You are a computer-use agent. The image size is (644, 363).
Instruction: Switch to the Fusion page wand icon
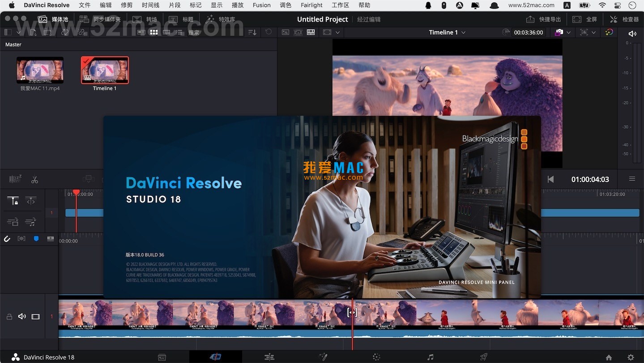tap(323, 357)
